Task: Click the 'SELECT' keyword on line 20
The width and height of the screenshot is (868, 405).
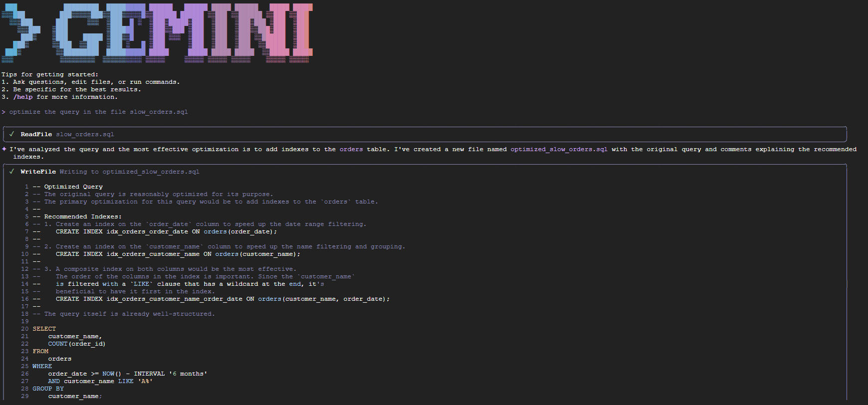Action: [44, 329]
